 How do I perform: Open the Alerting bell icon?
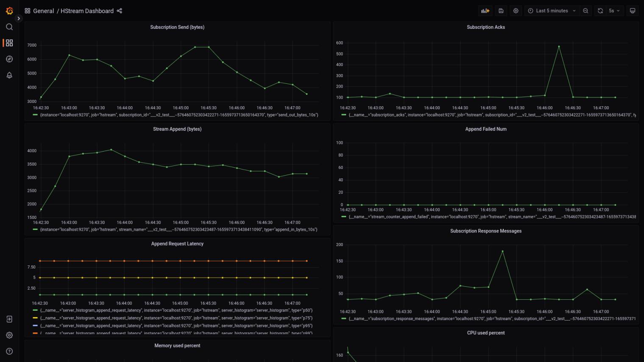click(9, 75)
